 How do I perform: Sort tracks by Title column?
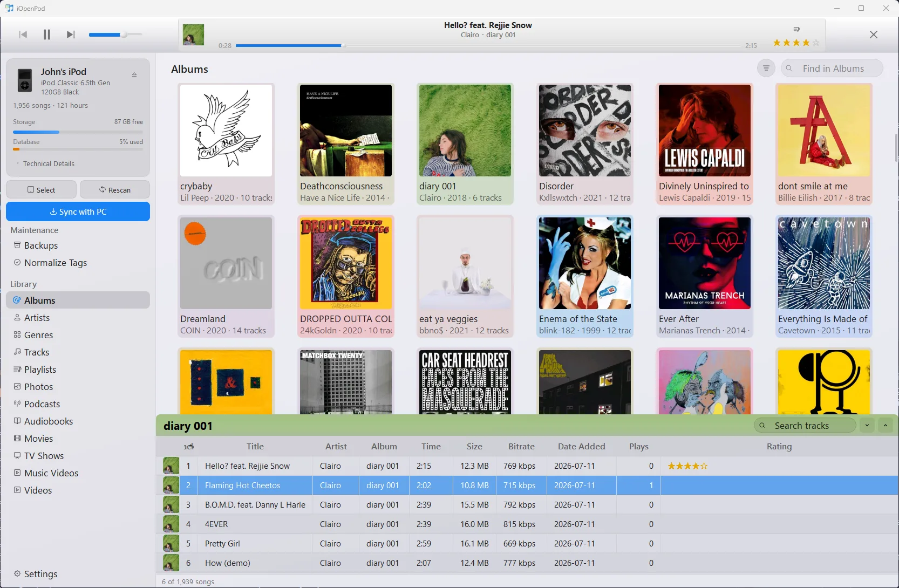click(255, 447)
